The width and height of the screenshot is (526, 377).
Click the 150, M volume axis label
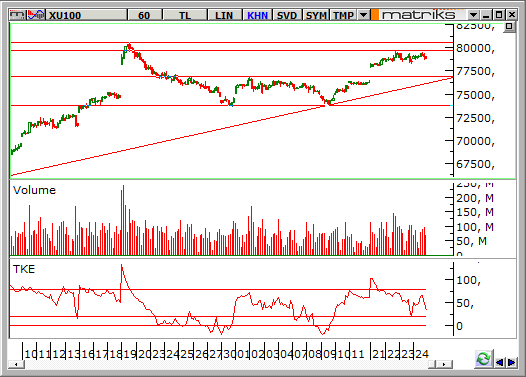point(475,212)
